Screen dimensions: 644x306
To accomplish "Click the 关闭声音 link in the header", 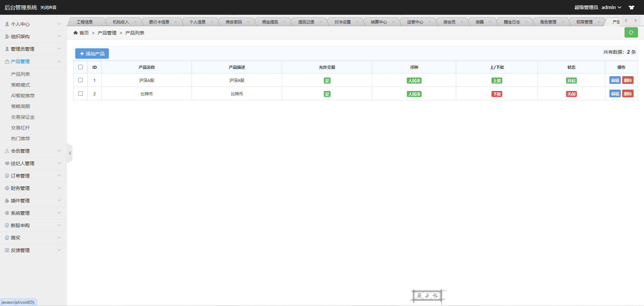I will [48, 7].
